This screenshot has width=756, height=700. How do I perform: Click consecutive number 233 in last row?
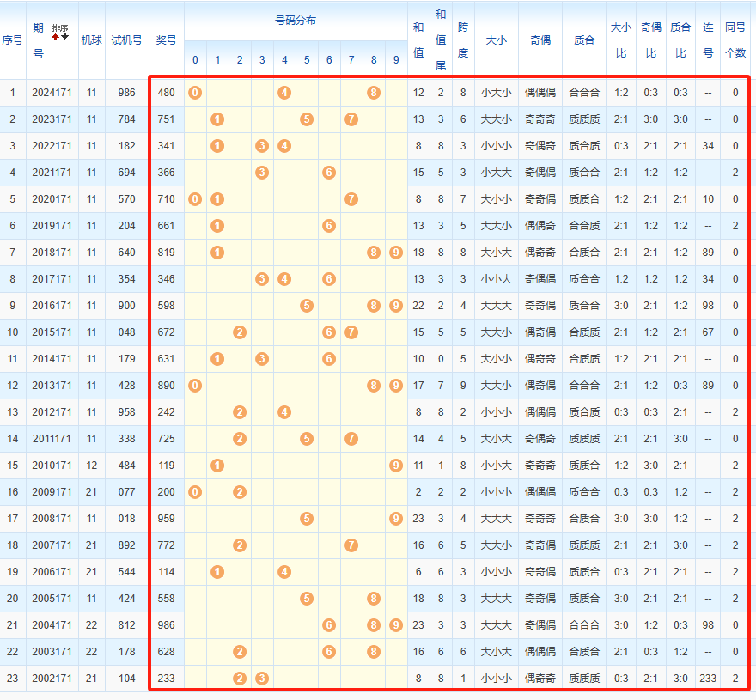708,679
